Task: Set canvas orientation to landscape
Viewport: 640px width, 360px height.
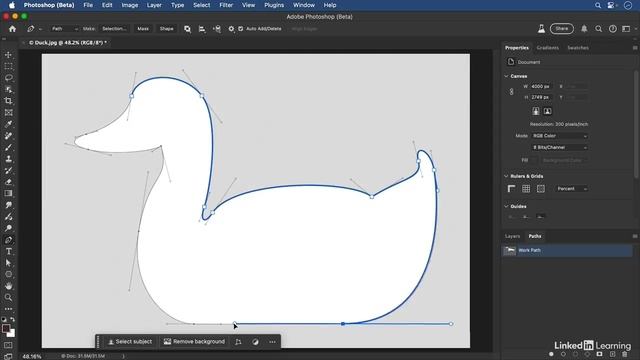Action: pyautogui.click(x=547, y=111)
